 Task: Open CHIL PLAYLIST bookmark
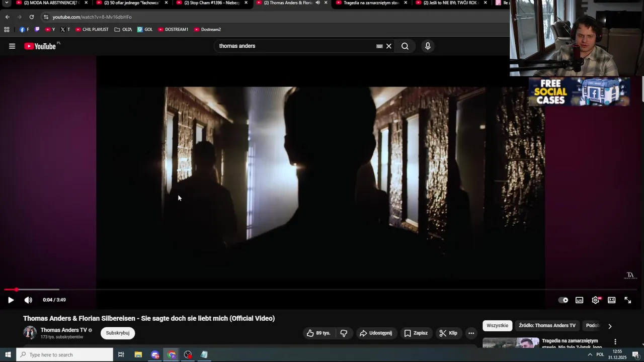[x=92, y=30]
